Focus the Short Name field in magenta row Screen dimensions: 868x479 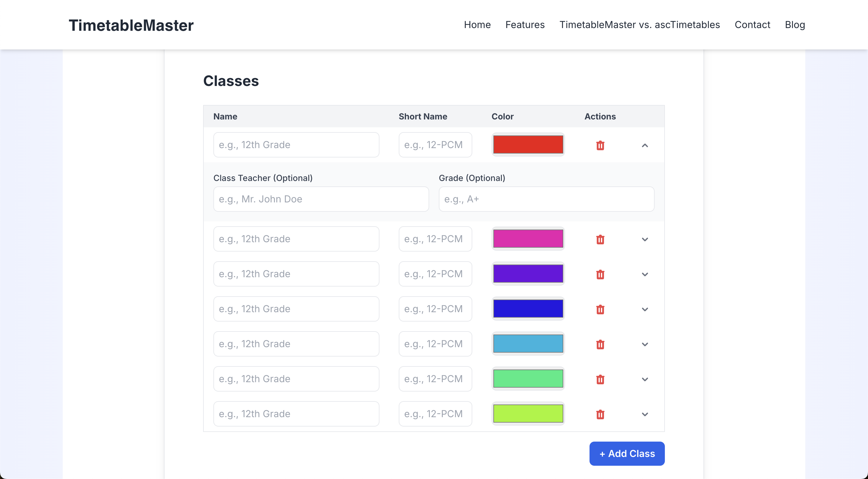tap(435, 239)
